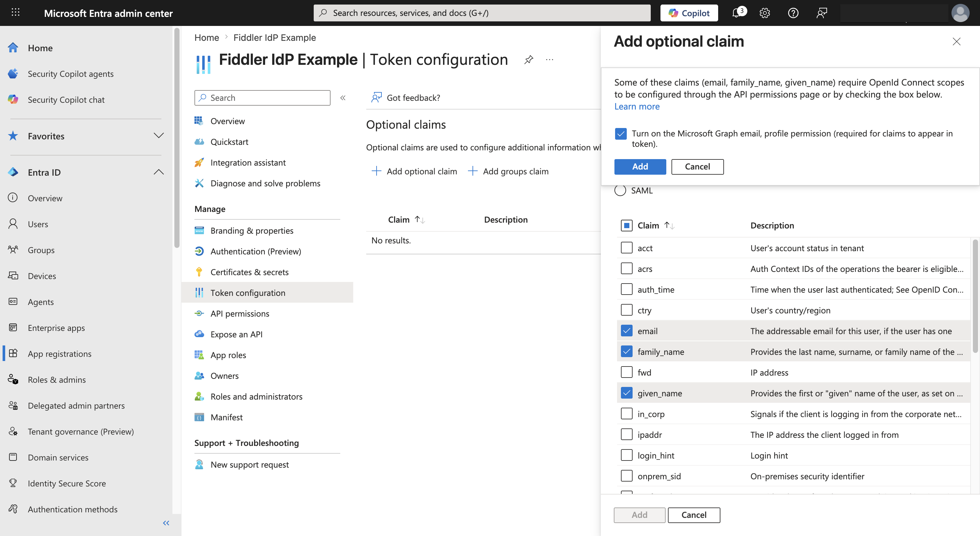Click the Home icon in sidebar

(x=13, y=48)
